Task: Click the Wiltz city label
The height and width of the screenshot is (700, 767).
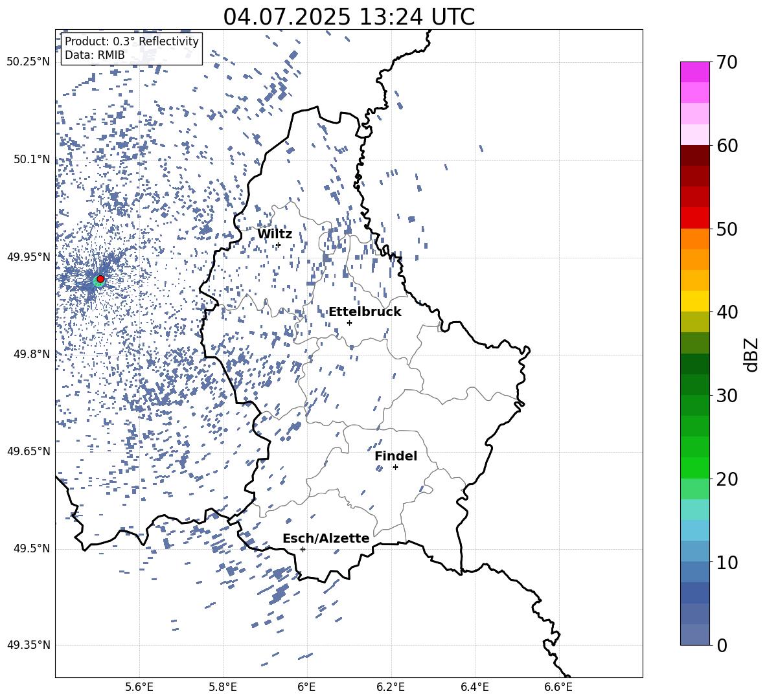Action: (x=275, y=234)
